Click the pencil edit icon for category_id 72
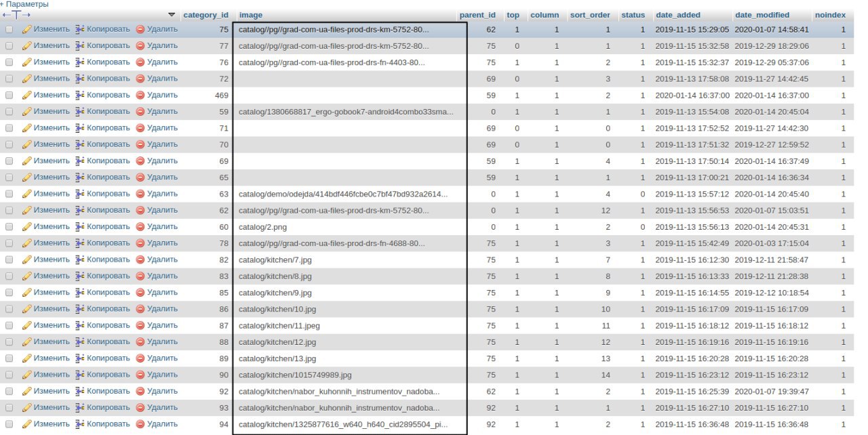This screenshot has width=868, height=435. click(27, 79)
